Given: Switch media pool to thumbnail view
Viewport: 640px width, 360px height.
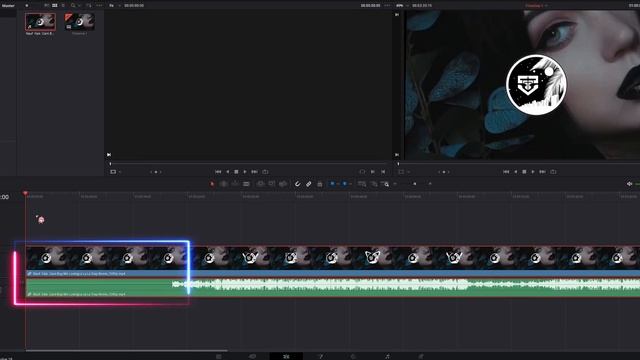Looking at the screenshot, I should tap(54, 6).
